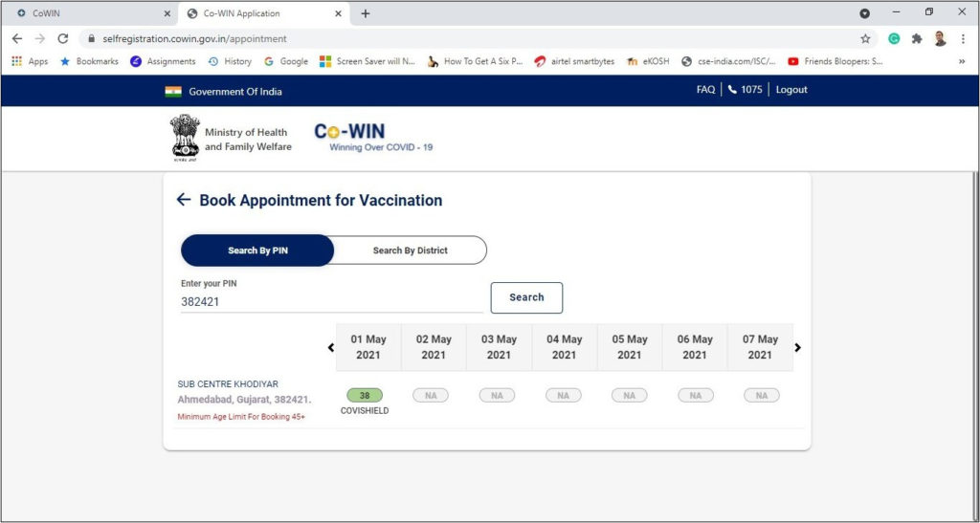The height and width of the screenshot is (523, 980).
Task: Click the Enter your PIN field
Action: (x=330, y=301)
